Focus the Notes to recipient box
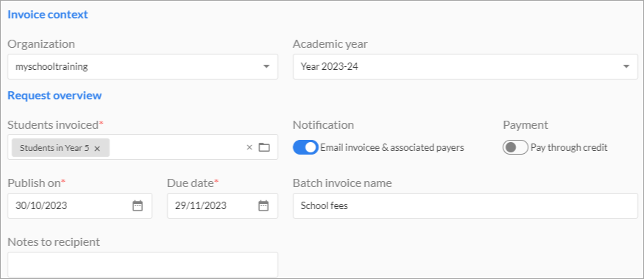The height and width of the screenshot is (279, 644). (x=143, y=264)
